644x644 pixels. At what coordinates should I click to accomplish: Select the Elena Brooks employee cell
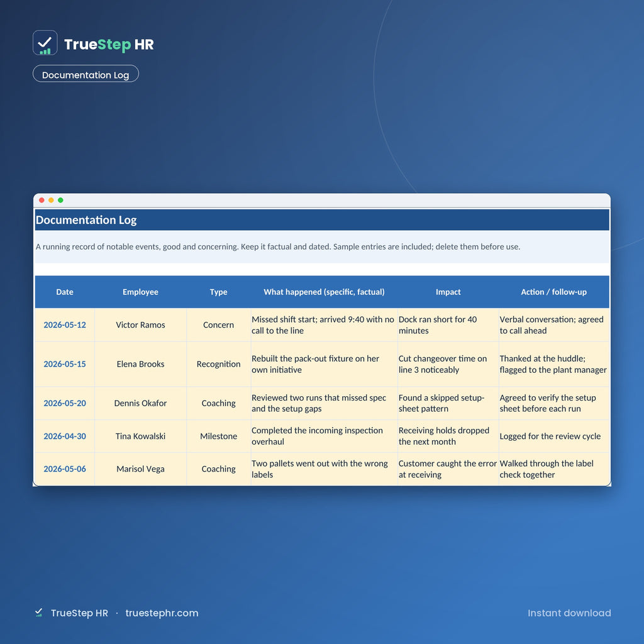coord(140,364)
